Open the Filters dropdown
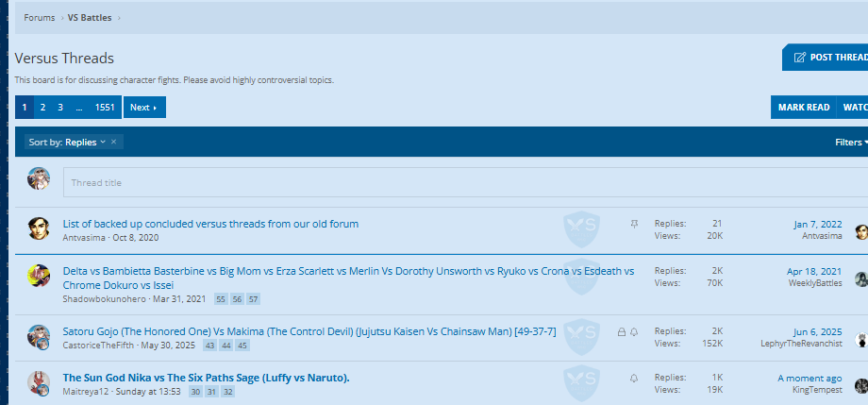This screenshot has height=405, width=868. pos(851,143)
